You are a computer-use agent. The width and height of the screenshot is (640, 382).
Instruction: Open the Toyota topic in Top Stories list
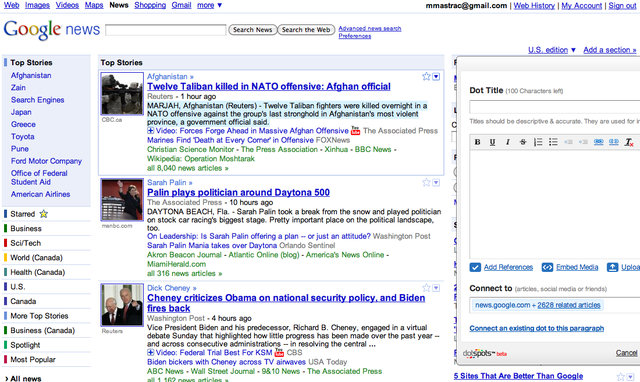[22, 137]
